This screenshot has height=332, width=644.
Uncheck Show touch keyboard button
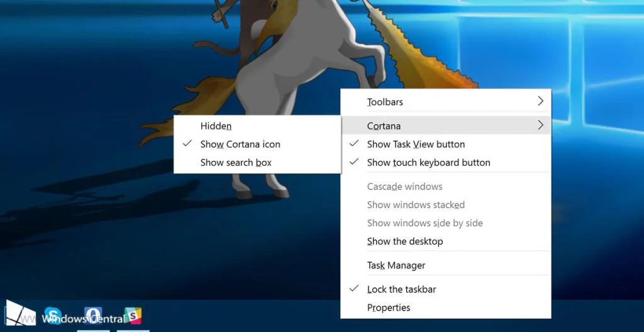click(x=428, y=162)
